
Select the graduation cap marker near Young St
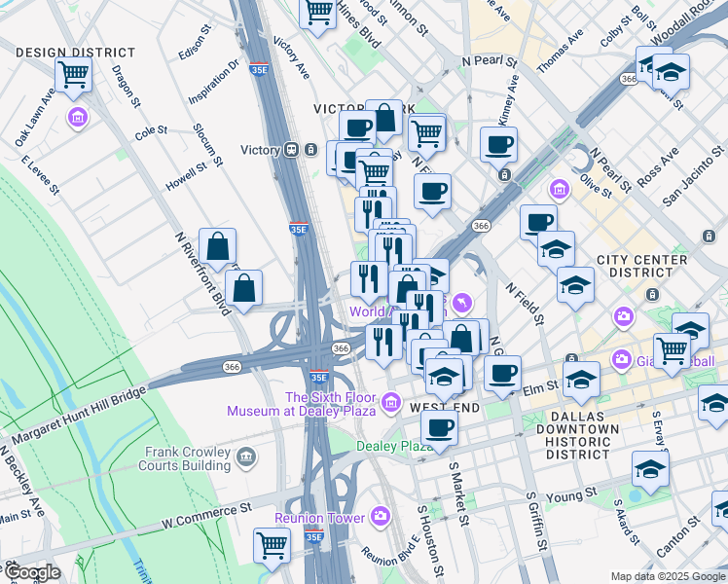coord(650,469)
